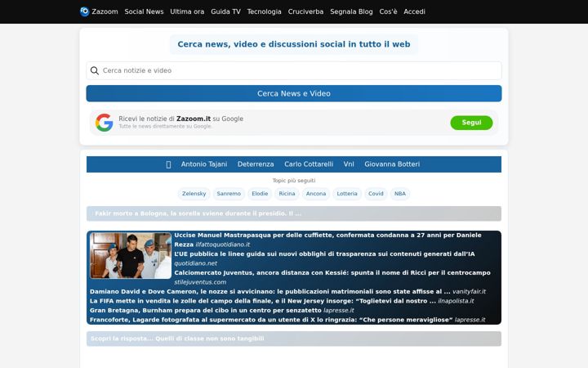Open the Damiano David e Dove Cameron article

[x=270, y=292]
